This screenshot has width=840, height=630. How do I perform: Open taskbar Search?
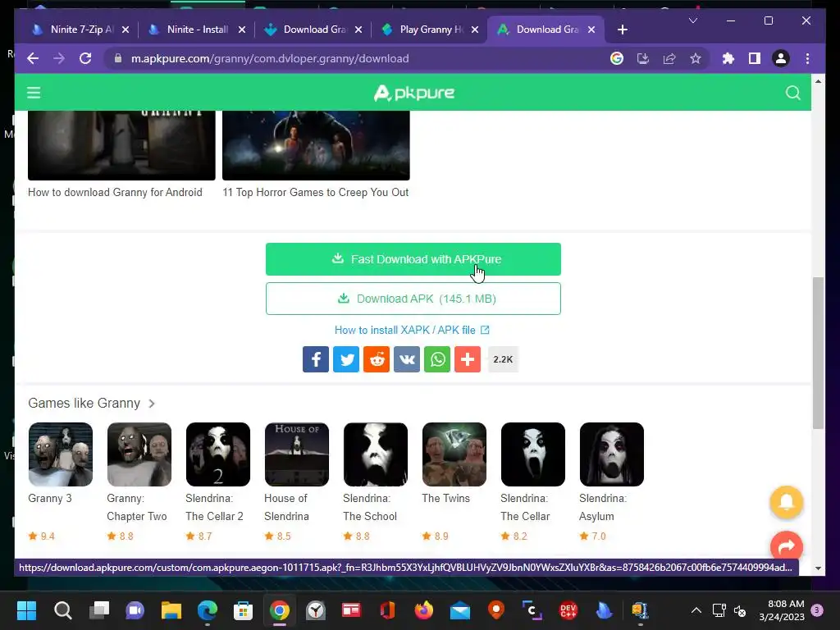pyautogui.click(x=62, y=610)
